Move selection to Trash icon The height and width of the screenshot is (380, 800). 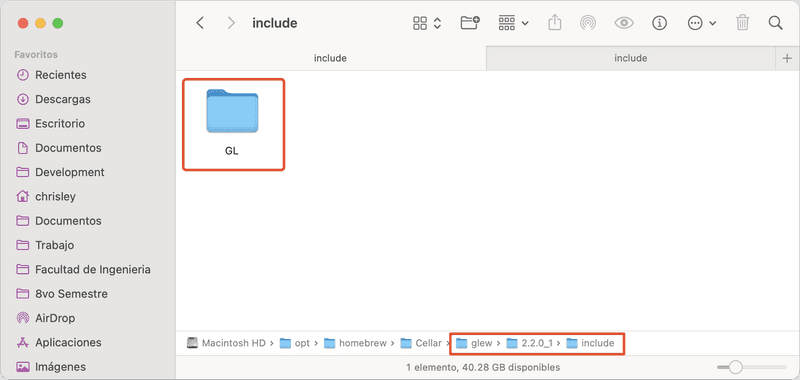point(742,22)
